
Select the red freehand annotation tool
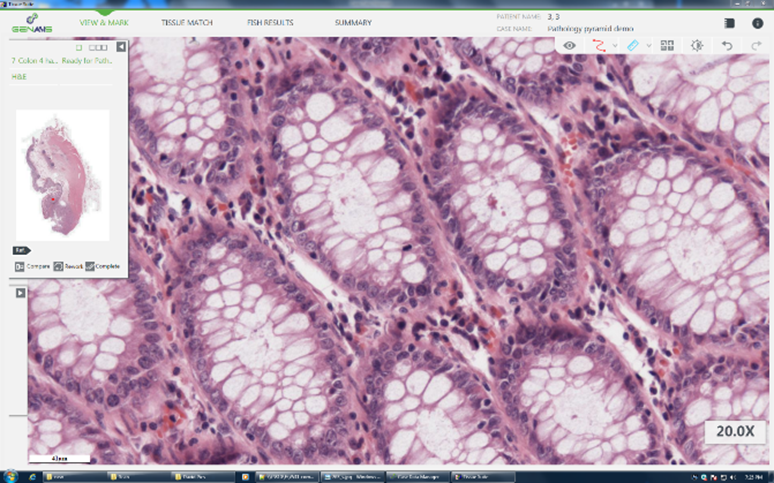point(600,45)
